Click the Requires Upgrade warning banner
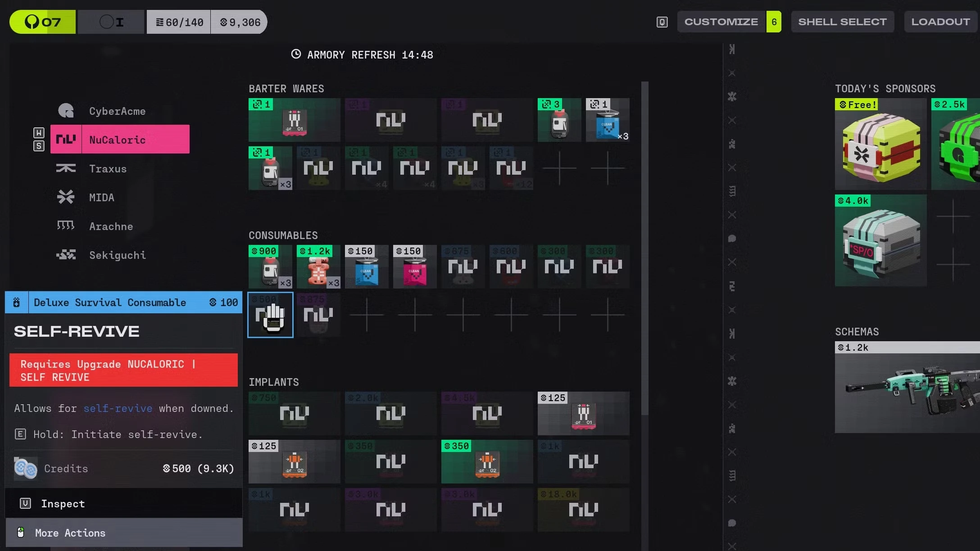 point(123,370)
